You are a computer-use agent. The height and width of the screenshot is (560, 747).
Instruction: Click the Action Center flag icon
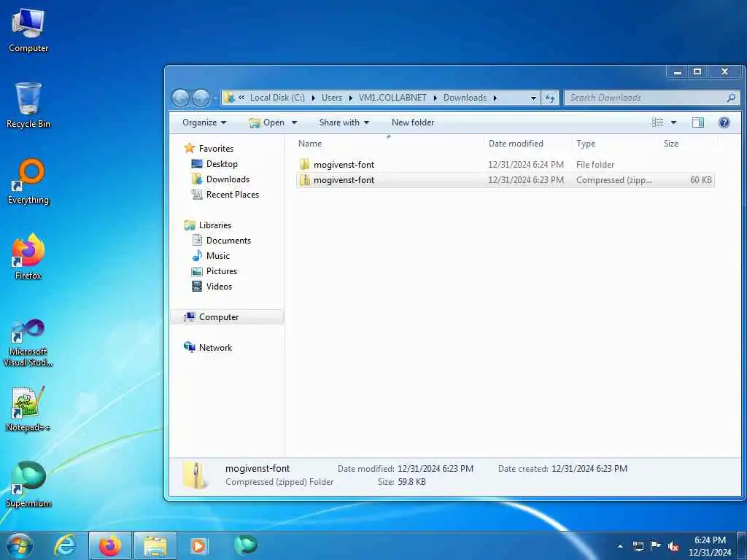[656, 546]
